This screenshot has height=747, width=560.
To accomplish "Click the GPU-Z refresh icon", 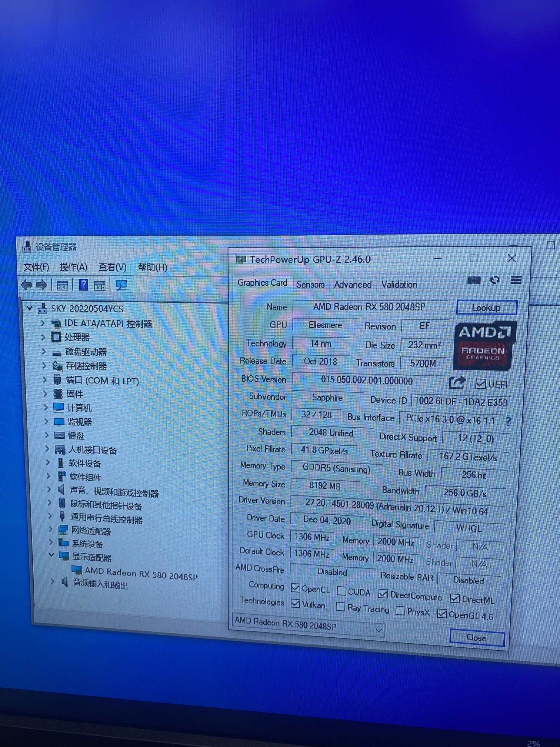I will (x=495, y=280).
